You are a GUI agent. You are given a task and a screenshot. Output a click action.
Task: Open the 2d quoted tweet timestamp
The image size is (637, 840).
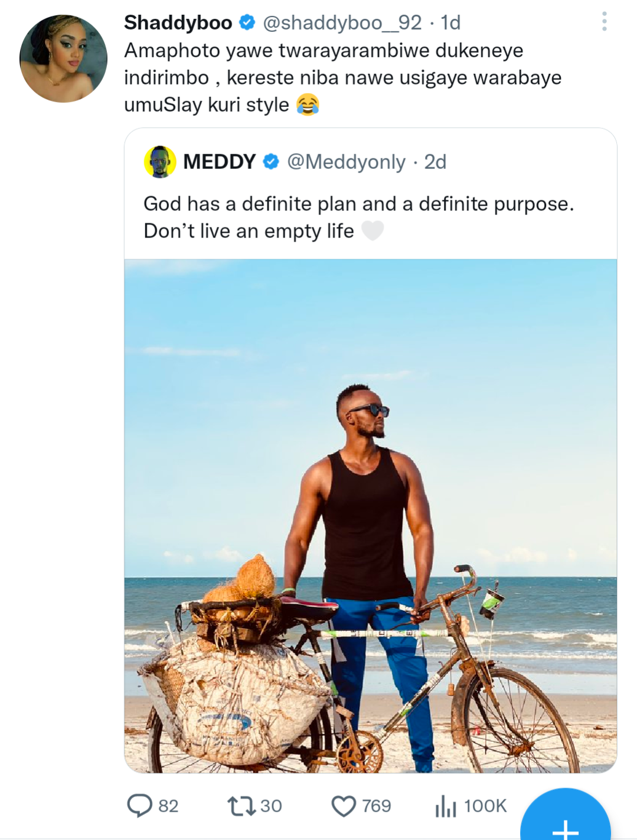pos(435,162)
